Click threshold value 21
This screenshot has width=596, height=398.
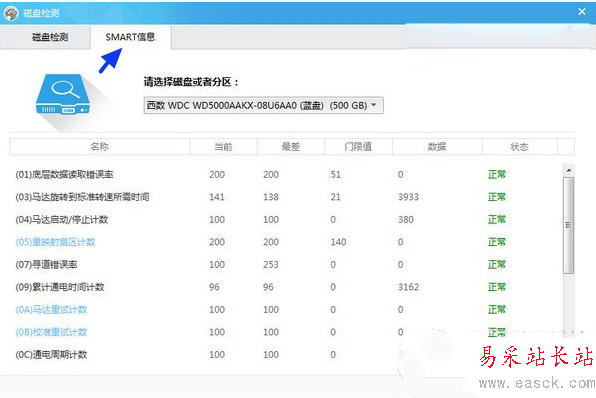pyautogui.click(x=335, y=197)
